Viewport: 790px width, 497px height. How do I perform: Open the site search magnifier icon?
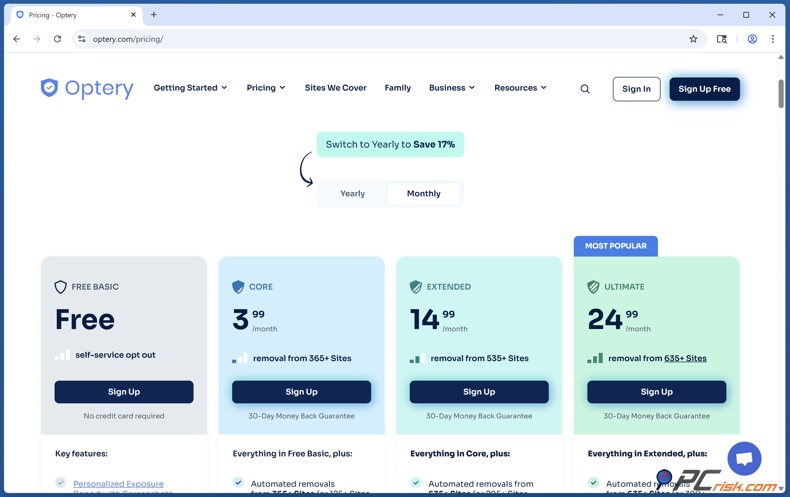585,89
